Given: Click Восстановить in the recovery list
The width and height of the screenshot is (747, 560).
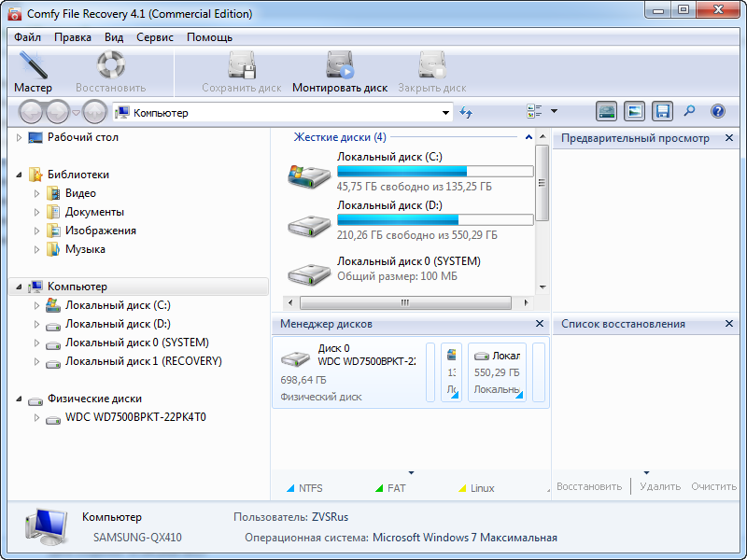Looking at the screenshot, I should click(589, 486).
